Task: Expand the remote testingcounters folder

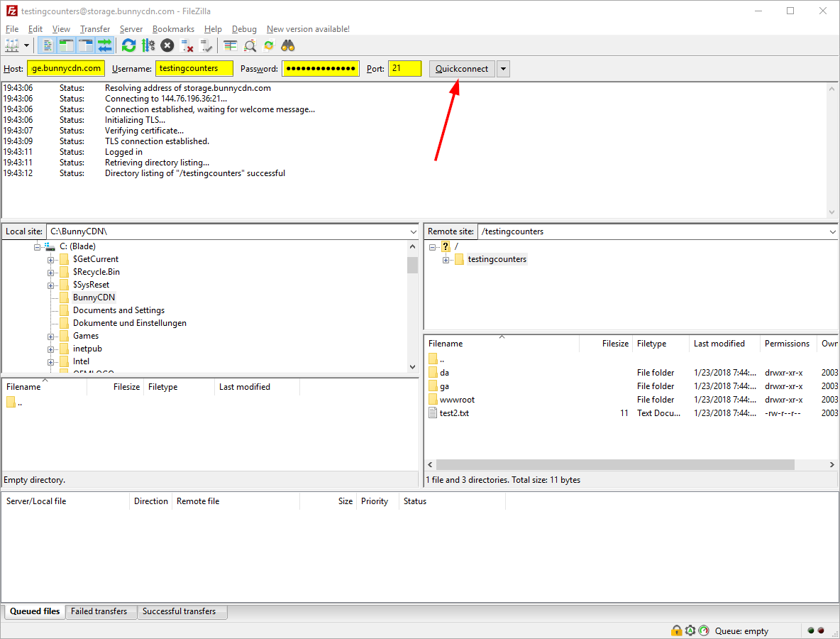Action: (x=446, y=260)
